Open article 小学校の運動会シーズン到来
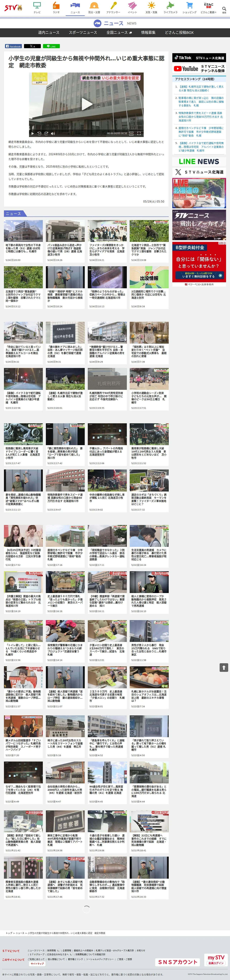Screen dimensions: 230x980 point(149,389)
